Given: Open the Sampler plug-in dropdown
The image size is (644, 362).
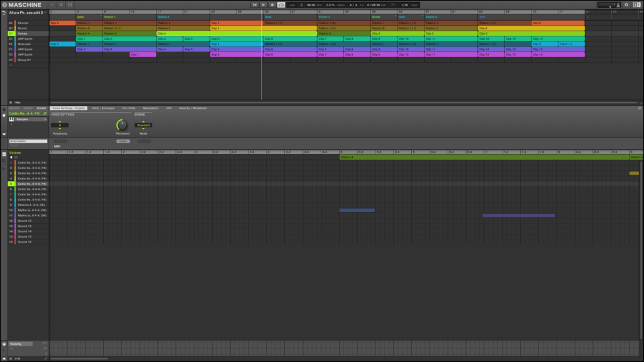Looking at the screenshot, I should coord(31,119).
